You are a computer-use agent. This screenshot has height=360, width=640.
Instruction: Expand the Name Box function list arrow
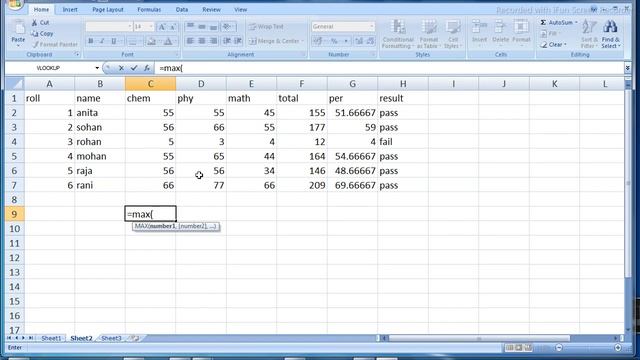(x=97, y=68)
